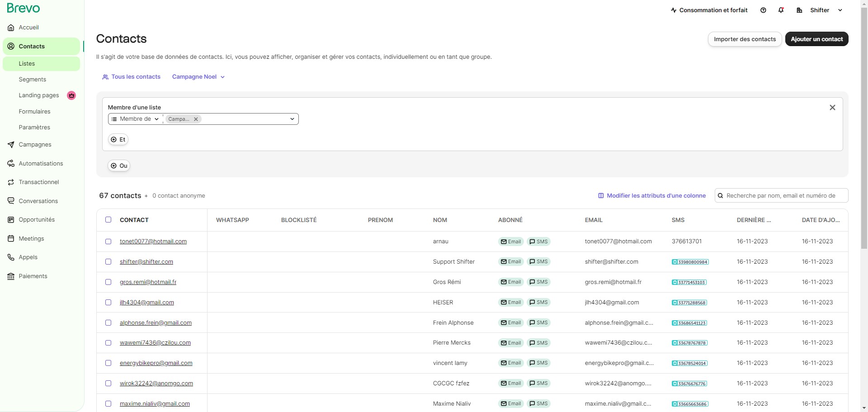Viewport: 868px width, 412px height.
Task: Click Importer des contacts button
Action: (x=745, y=39)
